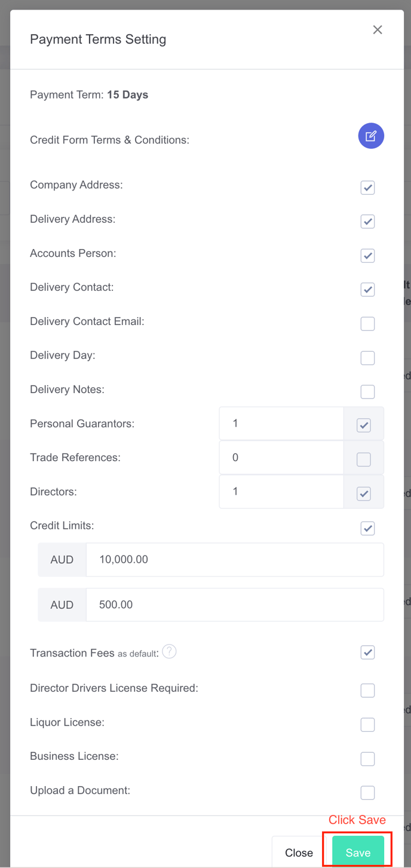Enable the Liquor License checkbox
This screenshot has width=411, height=868.
pos(367,725)
